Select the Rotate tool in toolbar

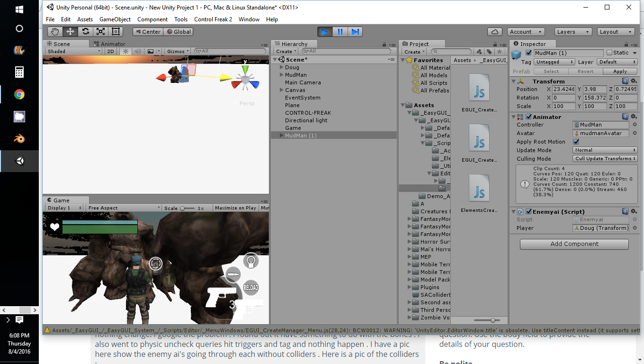[85, 32]
